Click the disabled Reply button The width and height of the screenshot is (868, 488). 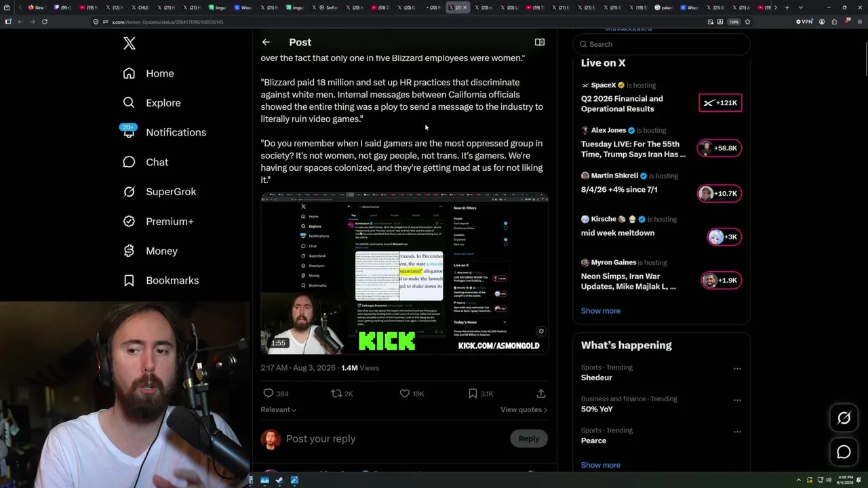(529, 439)
